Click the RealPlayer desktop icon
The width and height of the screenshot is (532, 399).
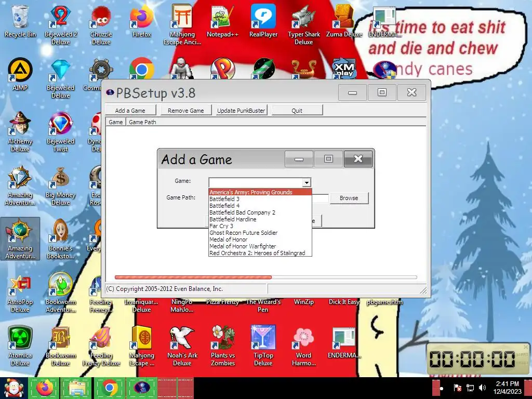coord(263,21)
